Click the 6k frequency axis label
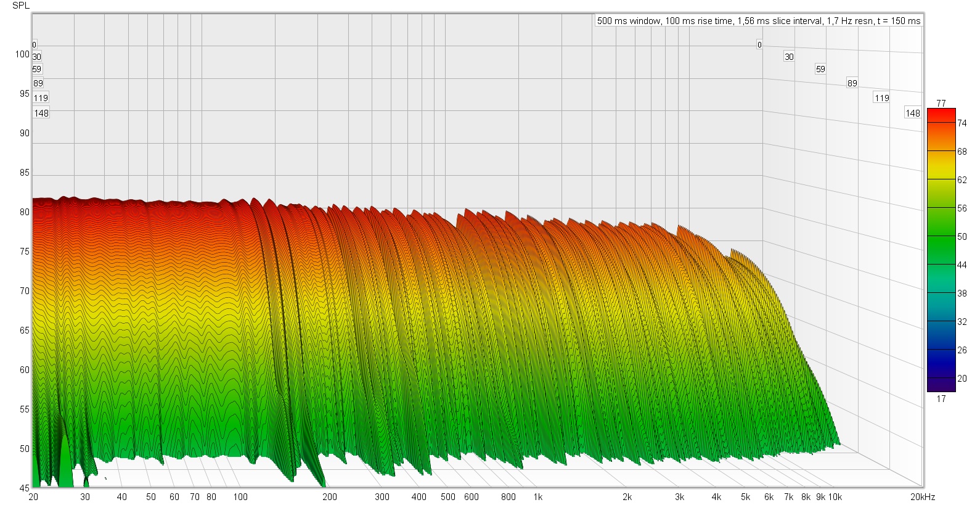Image resolution: width=980 pixels, height=505 pixels. click(x=769, y=497)
